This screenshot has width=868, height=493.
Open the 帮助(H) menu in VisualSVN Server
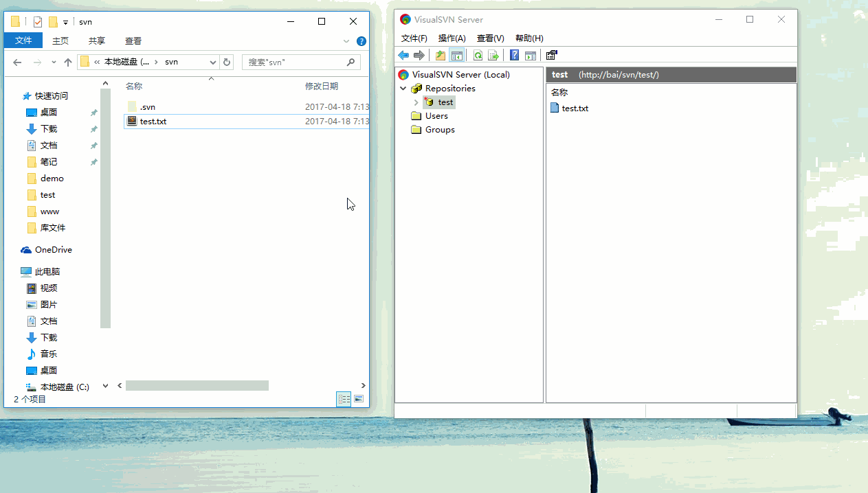pyautogui.click(x=529, y=38)
